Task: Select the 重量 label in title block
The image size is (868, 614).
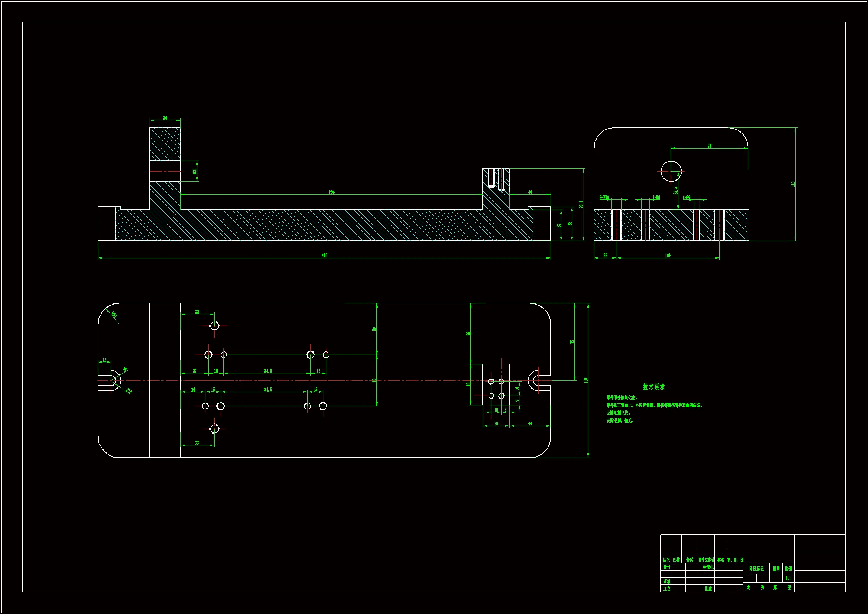Action: coord(776,568)
